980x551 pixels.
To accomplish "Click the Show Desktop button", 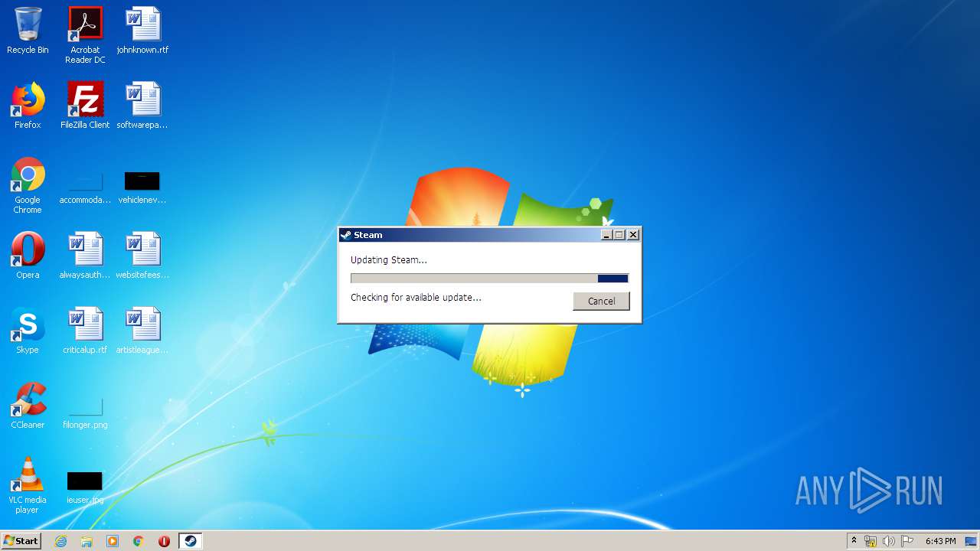I will click(972, 541).
